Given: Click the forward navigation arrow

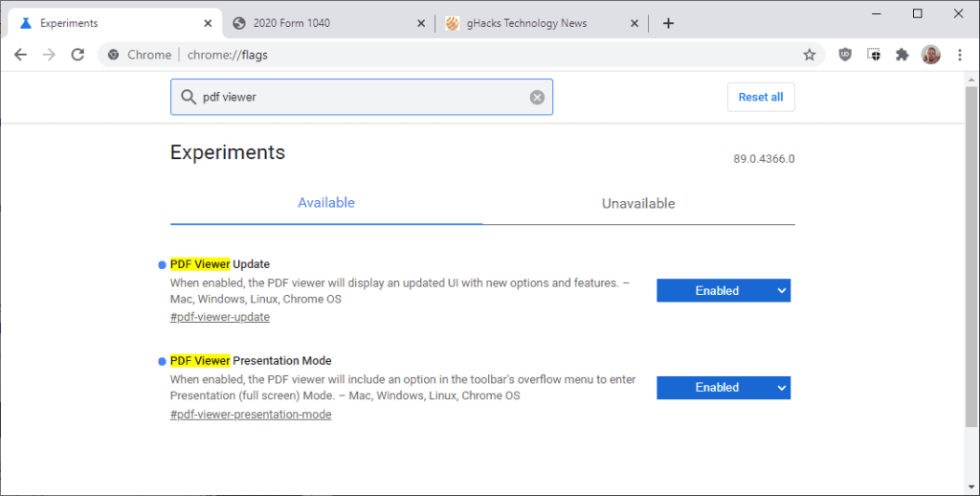Looking at the screenshot, I should (x=49, y=55).
